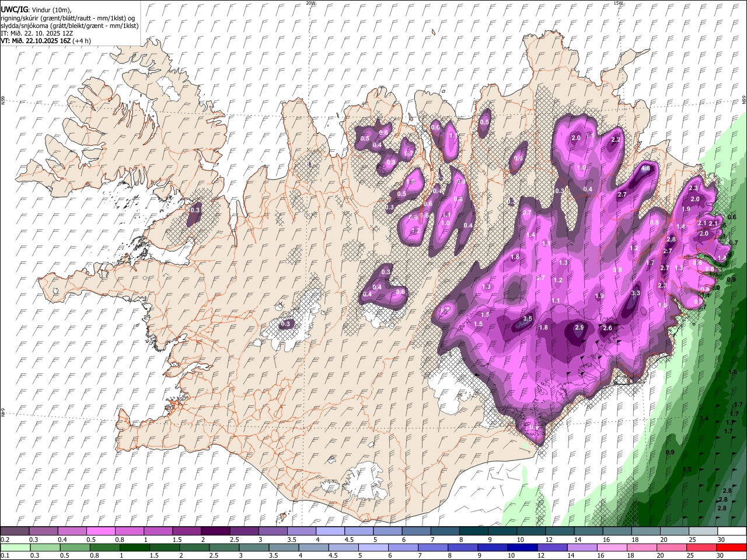Select the 3 swatch in upper snow legend

pos(272,531)
